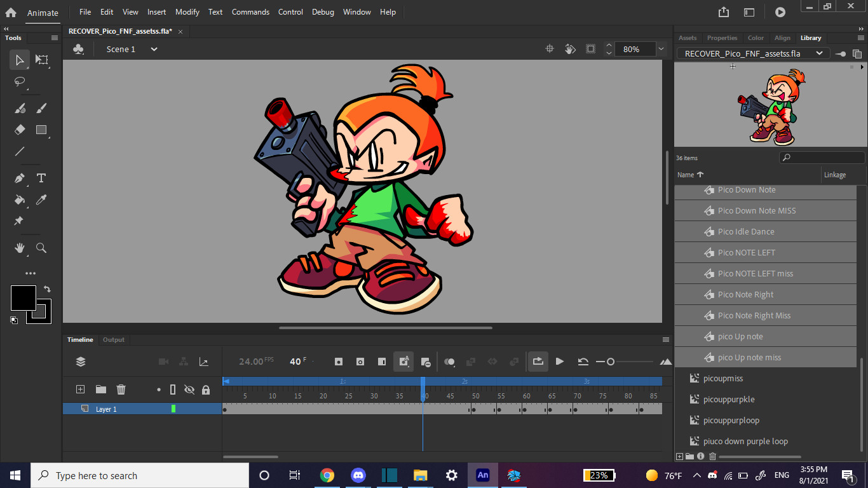The height and width of the screenshot is (488, 868).
Task: Activate the Eyedropper tool
Action: (42, 200)
